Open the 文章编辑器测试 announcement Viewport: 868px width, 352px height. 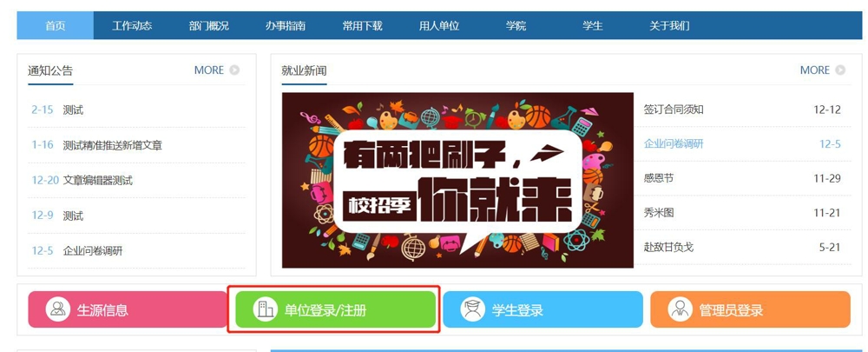97,180
